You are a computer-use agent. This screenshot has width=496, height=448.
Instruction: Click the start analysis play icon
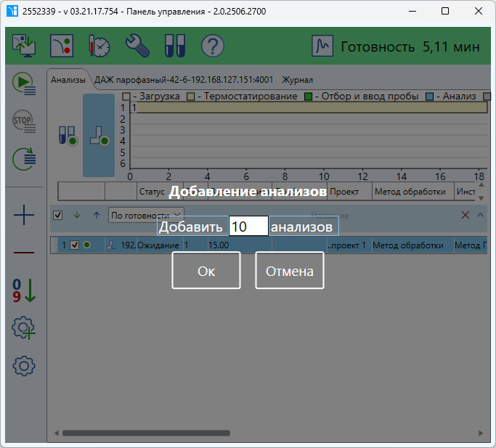(x=24, y=84)
